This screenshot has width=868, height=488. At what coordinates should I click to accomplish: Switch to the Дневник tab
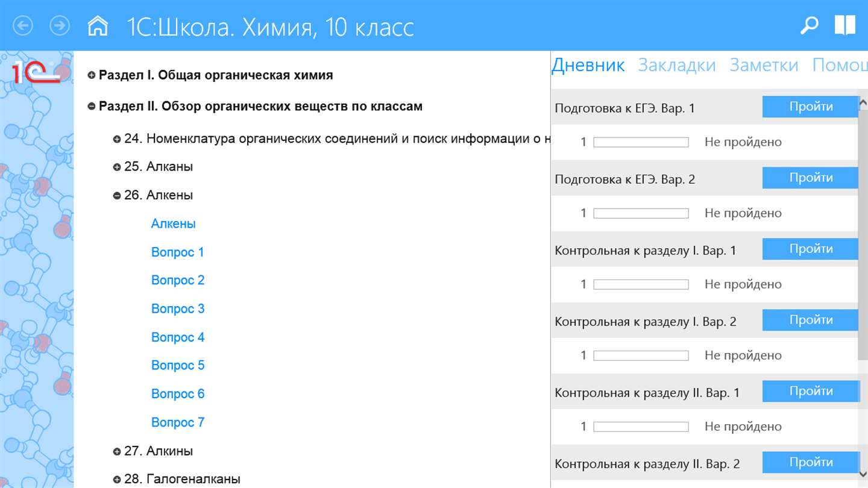click(x=588, y=65)
